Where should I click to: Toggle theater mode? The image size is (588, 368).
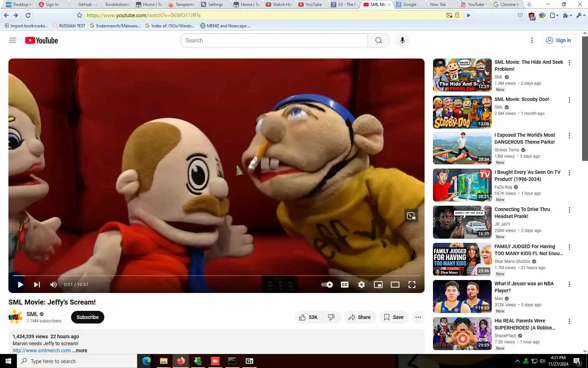coord(395,285)
